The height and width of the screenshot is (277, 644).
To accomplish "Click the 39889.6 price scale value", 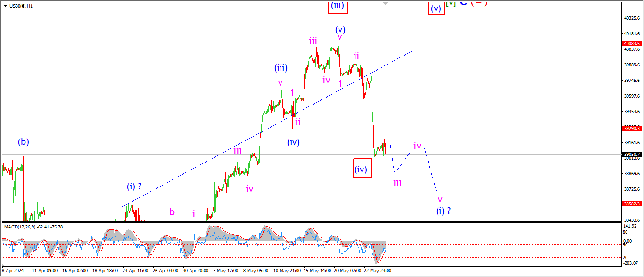I will (632, 65).
